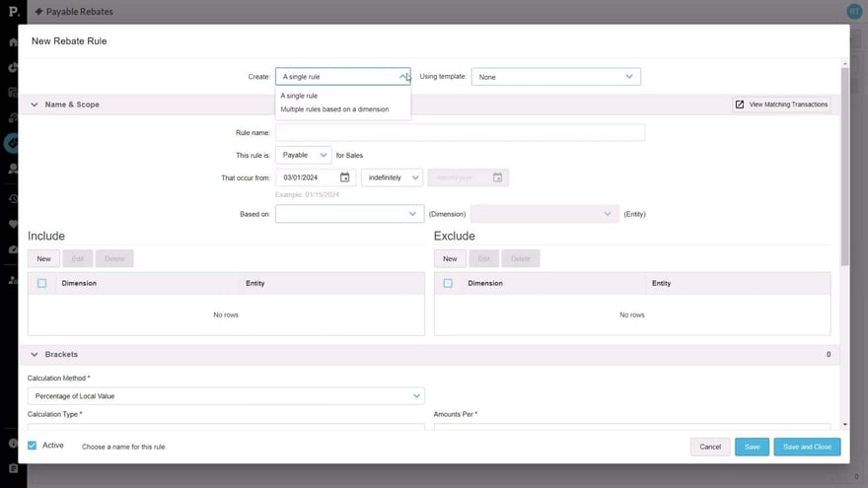Open the Based on dimension dropdown

(x=349, y=214)
